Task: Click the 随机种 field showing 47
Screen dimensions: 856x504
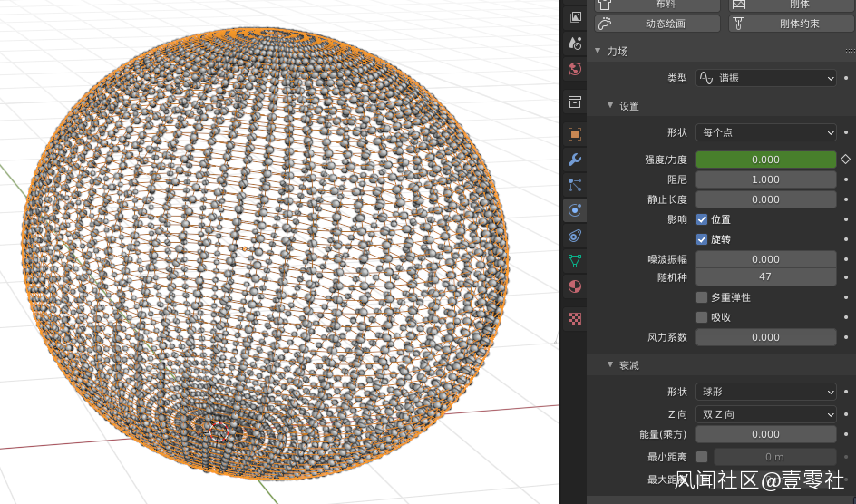Action: 765,277
